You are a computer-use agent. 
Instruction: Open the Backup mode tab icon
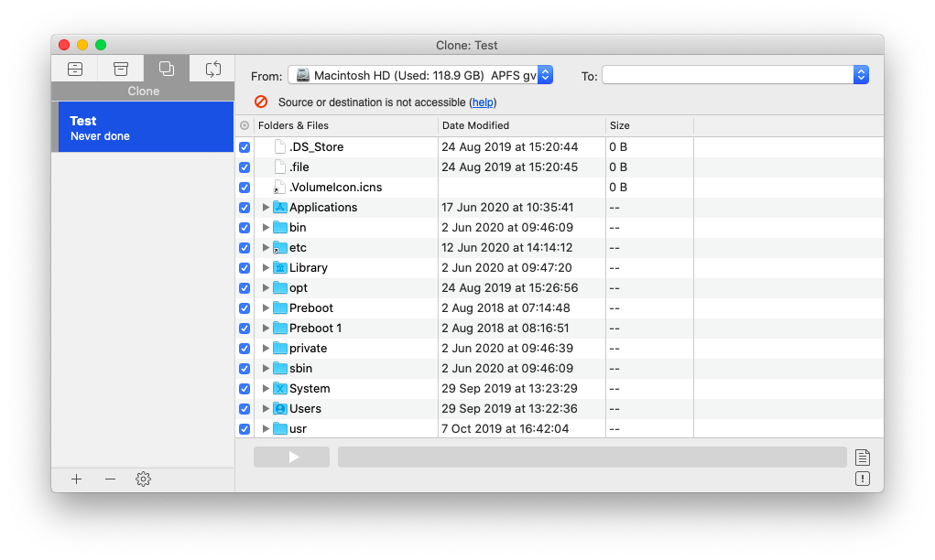75,70
